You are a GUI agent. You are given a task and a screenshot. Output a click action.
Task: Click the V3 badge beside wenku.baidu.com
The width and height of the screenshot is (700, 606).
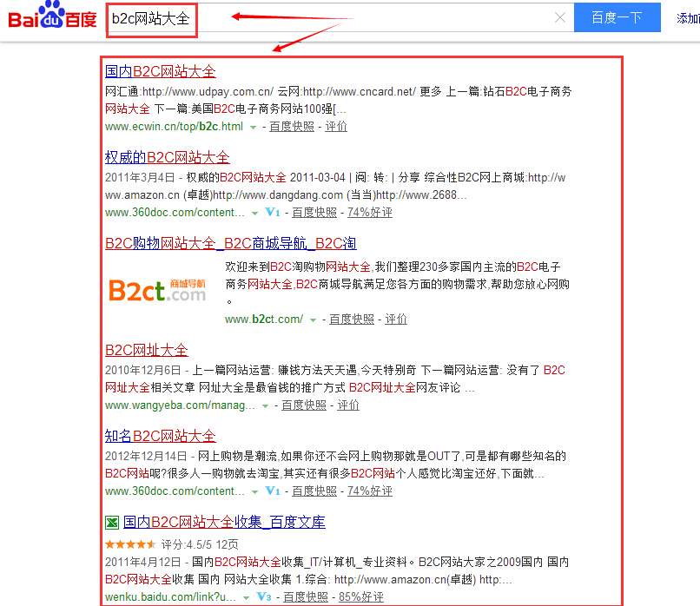pos(264,596)
